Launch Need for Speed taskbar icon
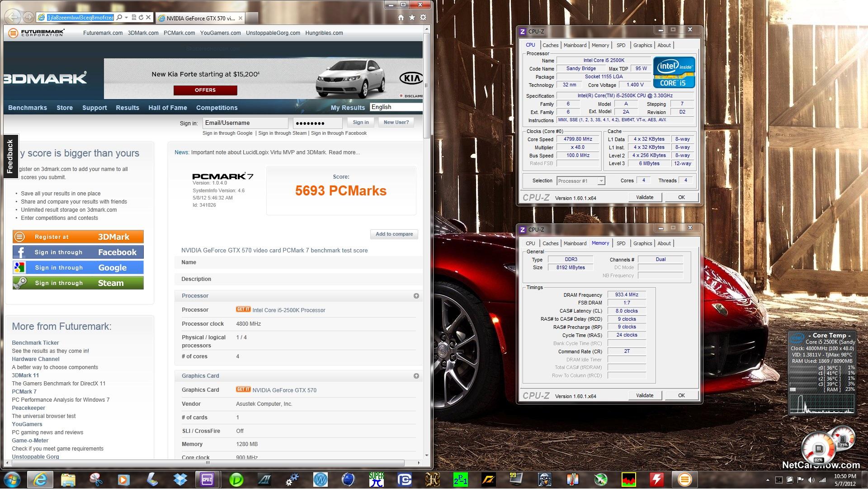 (x=489, y=480)
